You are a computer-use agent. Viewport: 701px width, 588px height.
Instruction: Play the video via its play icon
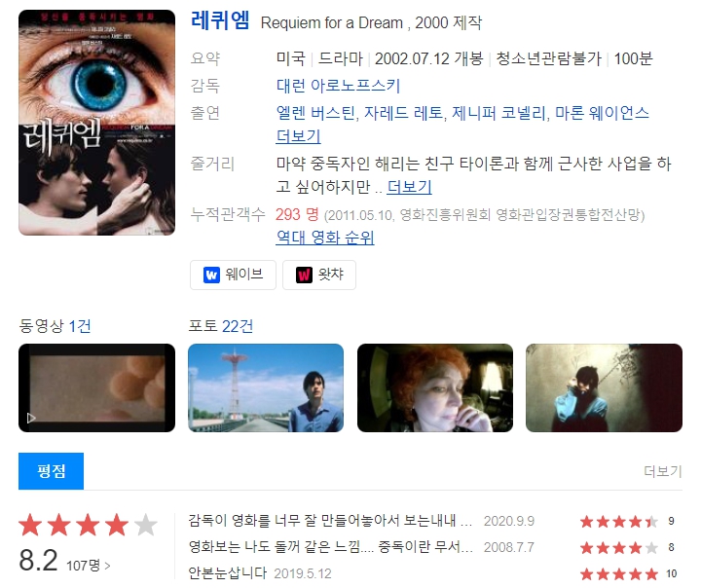coord(31,418)
